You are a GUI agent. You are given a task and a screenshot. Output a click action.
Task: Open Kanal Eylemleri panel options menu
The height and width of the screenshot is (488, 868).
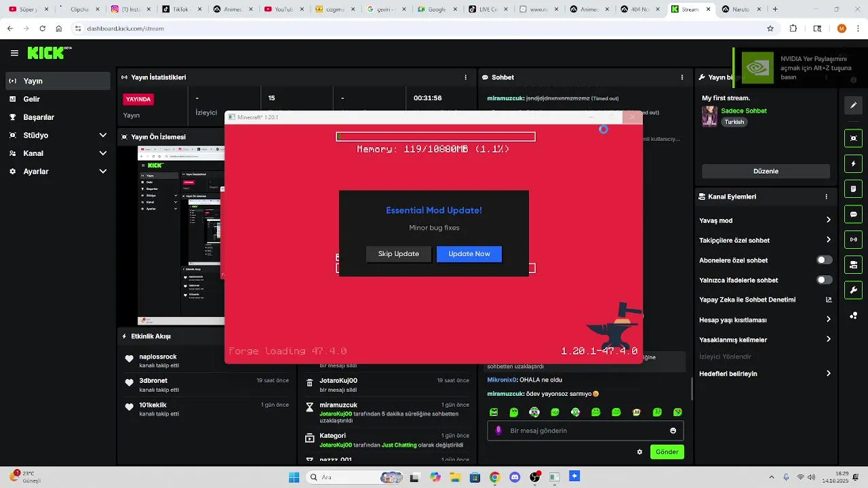826,197
